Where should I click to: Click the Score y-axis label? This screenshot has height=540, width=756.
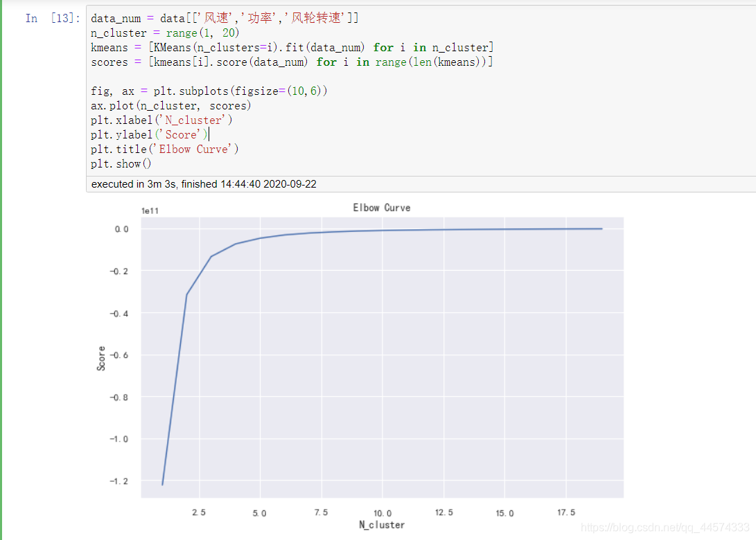coord(100,359)
